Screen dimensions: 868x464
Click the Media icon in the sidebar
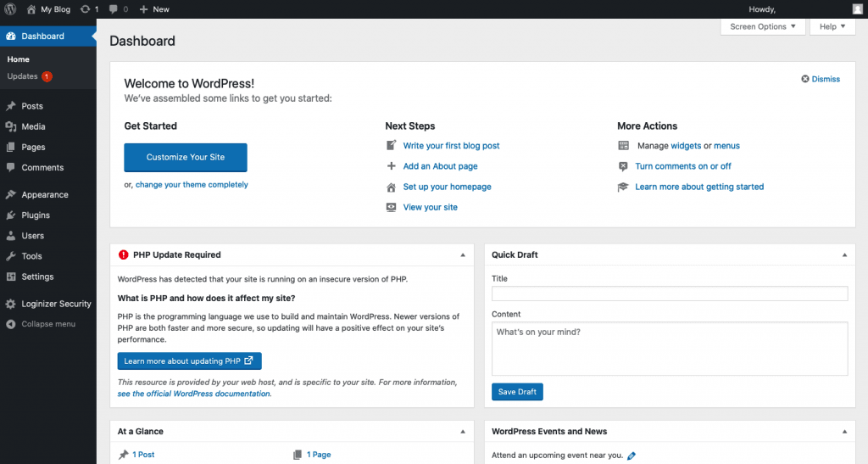pyautogui.click(x=10, y=126)
